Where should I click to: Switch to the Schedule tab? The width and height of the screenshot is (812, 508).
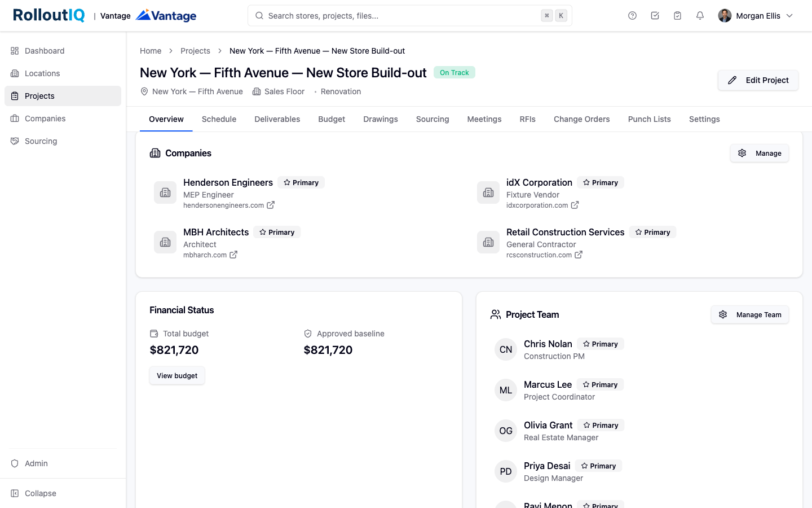(x=219, y=119)
